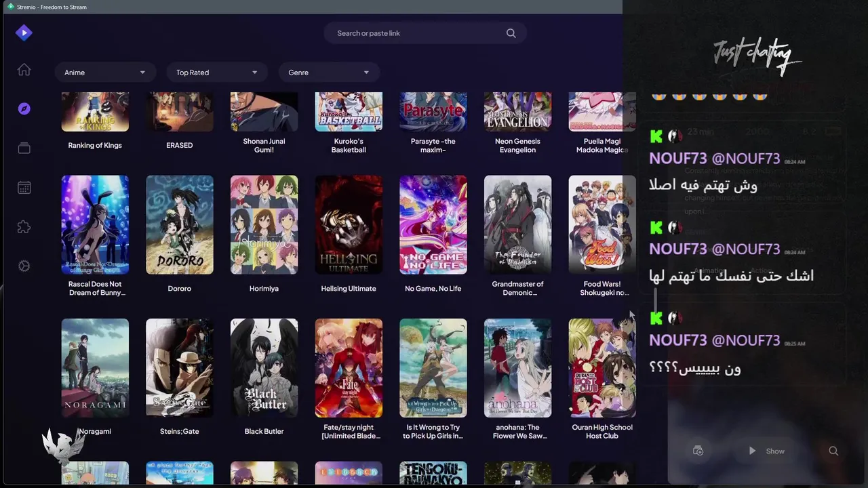
Task: Open the Addons puzzle icon
Action: click(x=24, y=227)
